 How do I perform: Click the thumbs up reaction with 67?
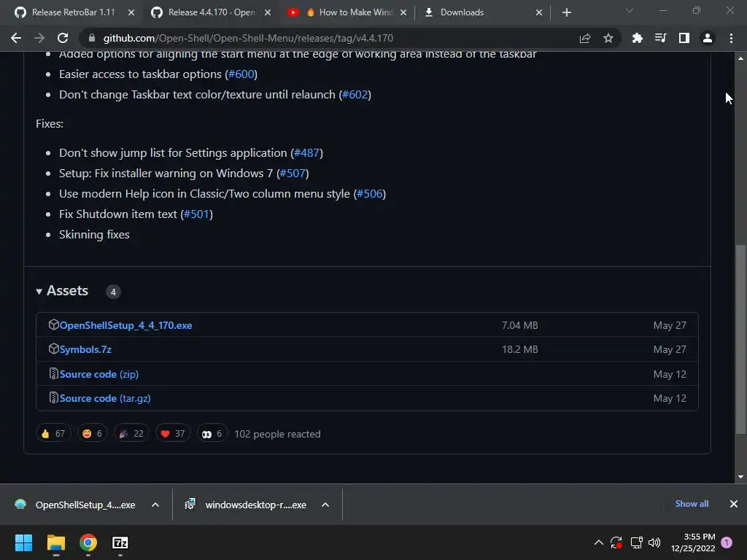pos(53,433)
